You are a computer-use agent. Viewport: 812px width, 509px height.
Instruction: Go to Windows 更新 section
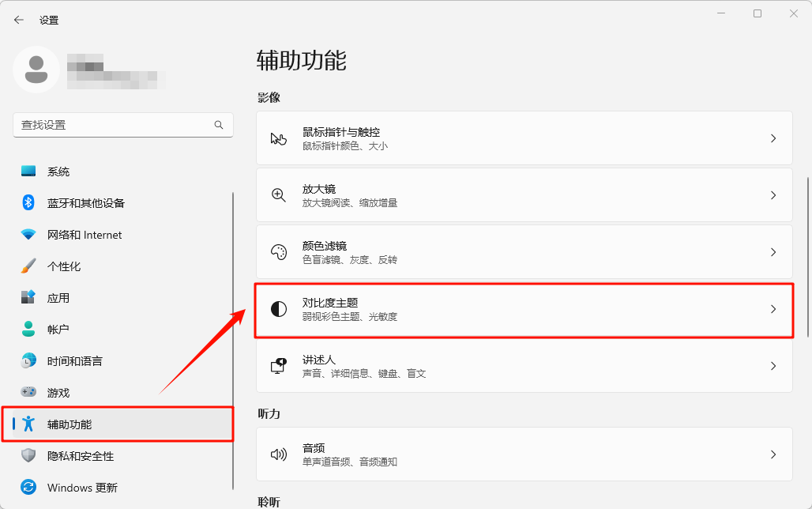pyautogui.click(x=82, y=488)
